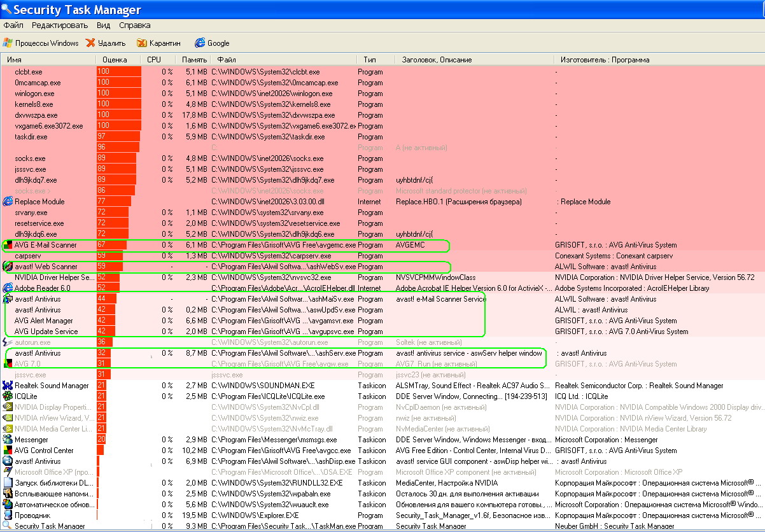
Task: Select the vxgame6.exe3072.exe process
Action: (x=382, y=126)
